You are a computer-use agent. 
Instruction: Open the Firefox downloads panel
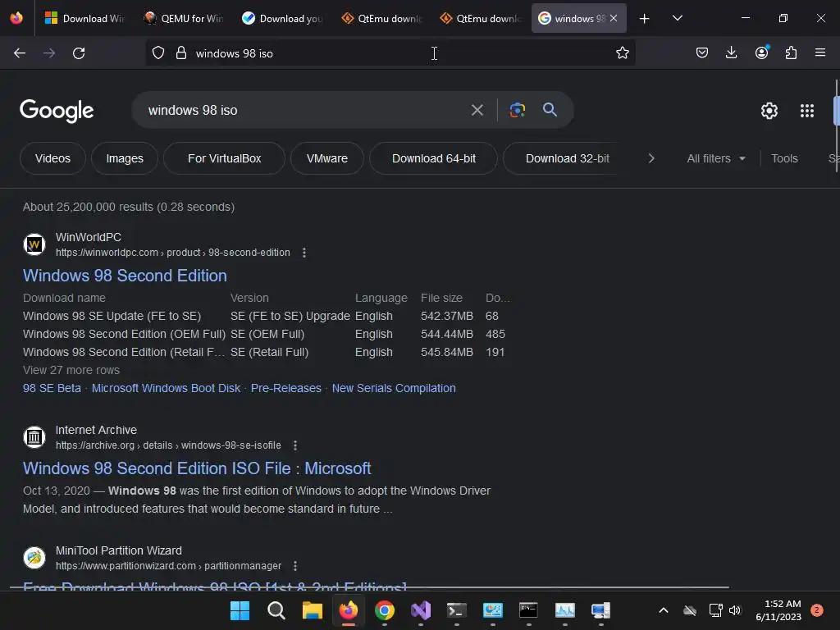pos(731,52)
